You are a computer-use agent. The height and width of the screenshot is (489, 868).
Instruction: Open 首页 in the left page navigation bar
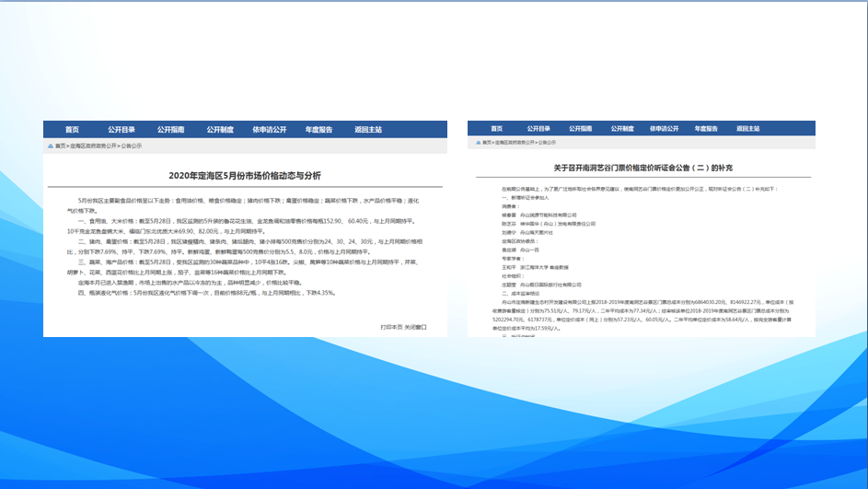point(72,130)
